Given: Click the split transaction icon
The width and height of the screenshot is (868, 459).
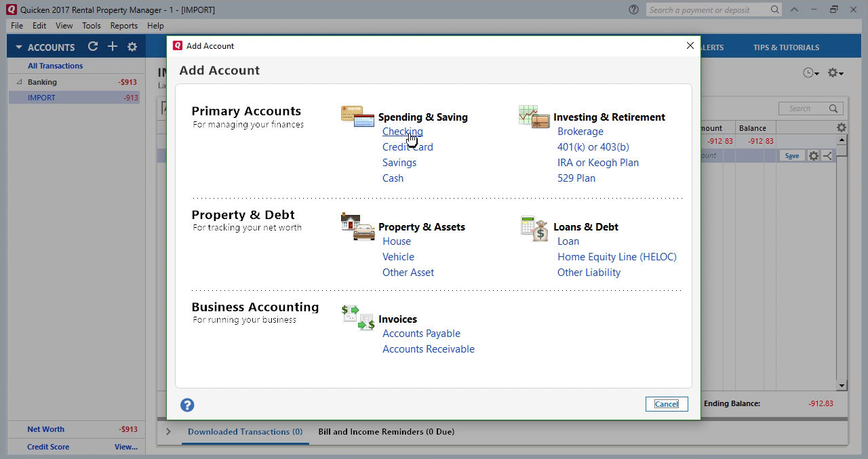Looking at the screenshot, I should [827, 155].
